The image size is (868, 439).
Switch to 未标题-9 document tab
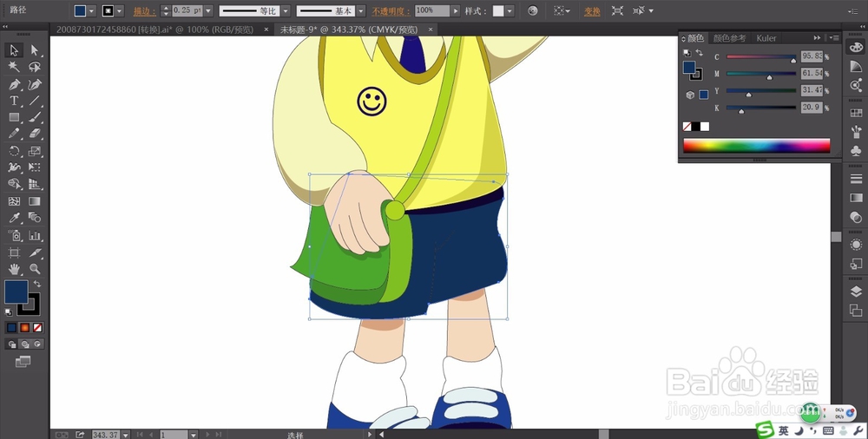[x=349, y=29]
